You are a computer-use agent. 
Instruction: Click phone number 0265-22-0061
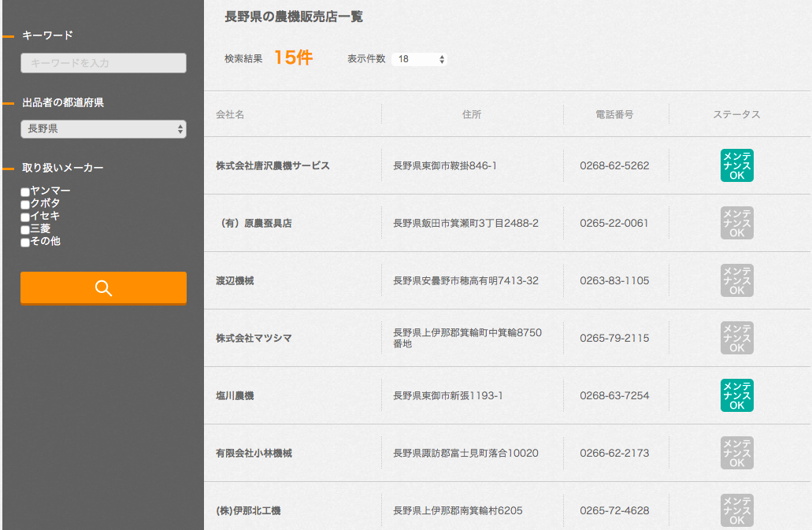click(x=614, y=223)
